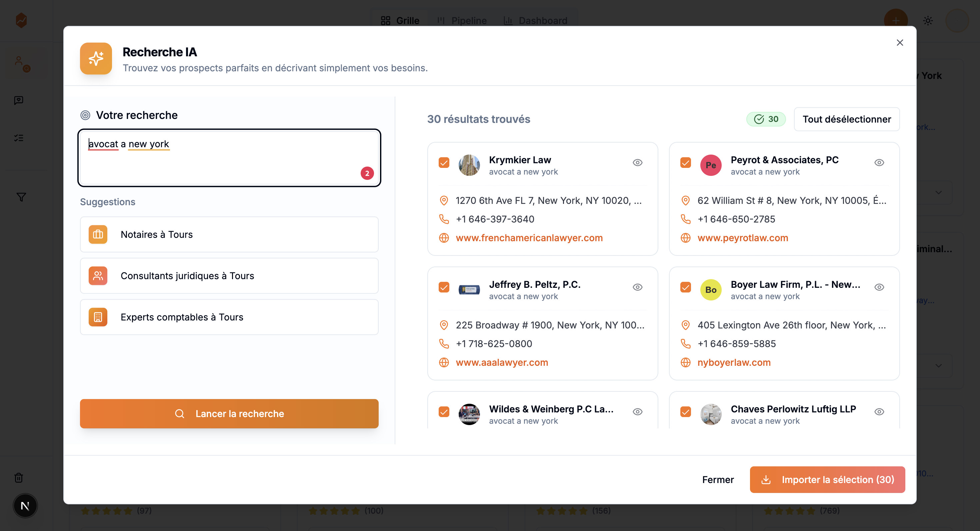Uncheck Jeffrey B. Peltz, P.C. checkbox
This screenshot has width=980, height=531.
tap(444, 287)
